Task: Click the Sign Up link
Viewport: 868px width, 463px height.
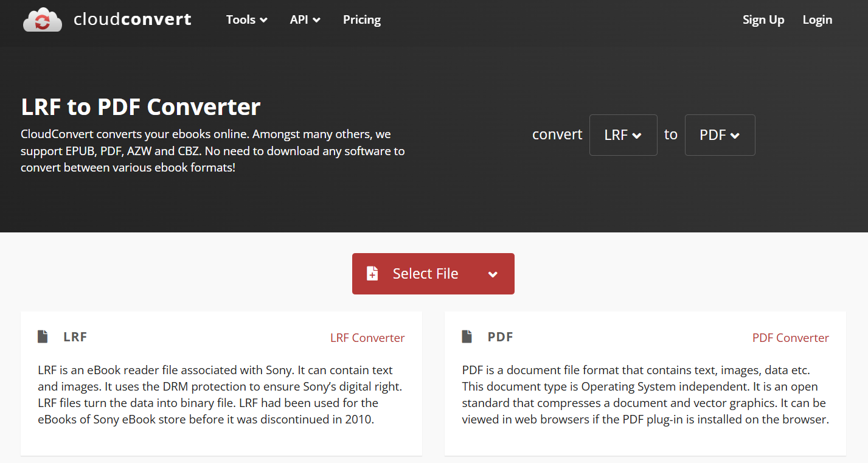Action: (x=763, y=19)
